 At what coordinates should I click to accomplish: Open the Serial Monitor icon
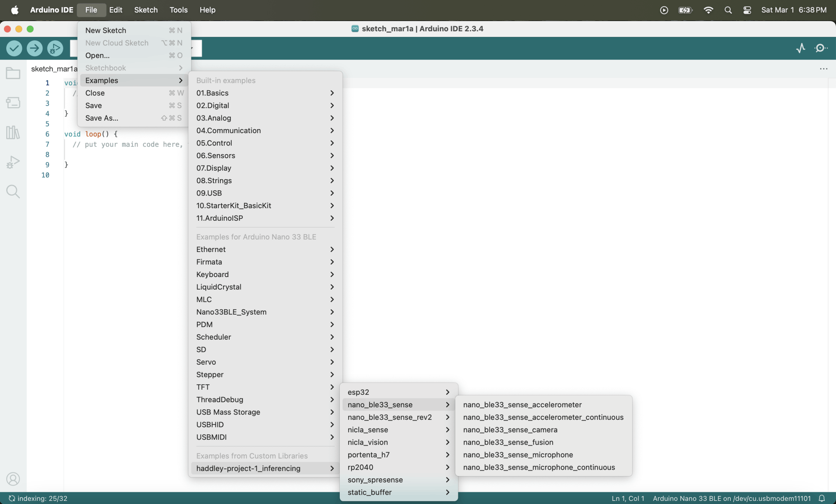pyautogui.click(x=821, y=48)
